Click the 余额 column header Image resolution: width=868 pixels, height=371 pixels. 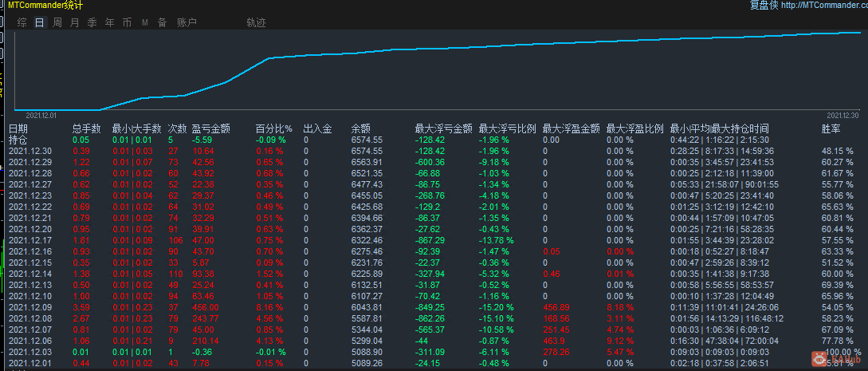(x=361, y=129)
